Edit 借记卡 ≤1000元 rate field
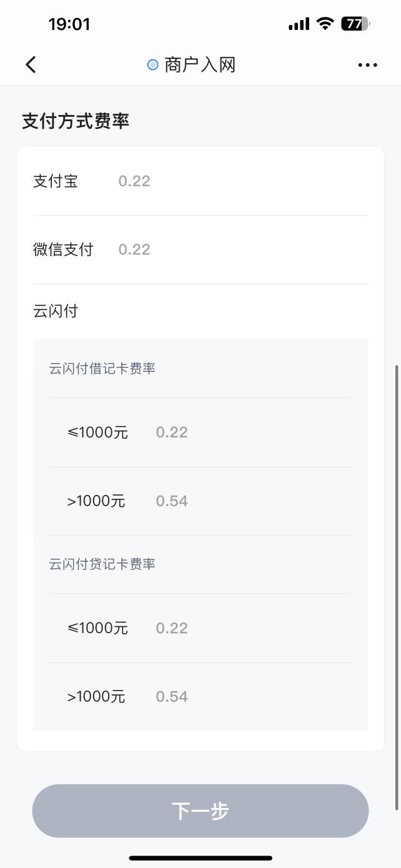Image resolution: width=401 pixels, height=868 pixels. (253, 432)
